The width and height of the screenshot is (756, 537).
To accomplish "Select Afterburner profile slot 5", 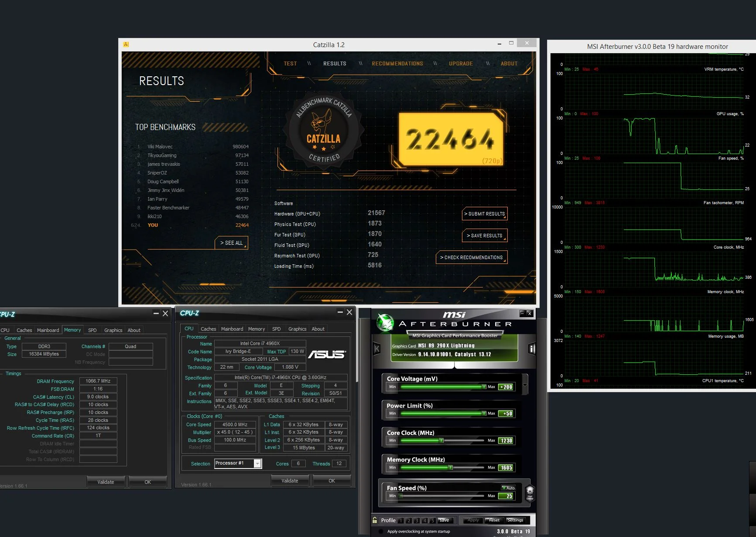I will pyautogui.click(x=432, y=520).
